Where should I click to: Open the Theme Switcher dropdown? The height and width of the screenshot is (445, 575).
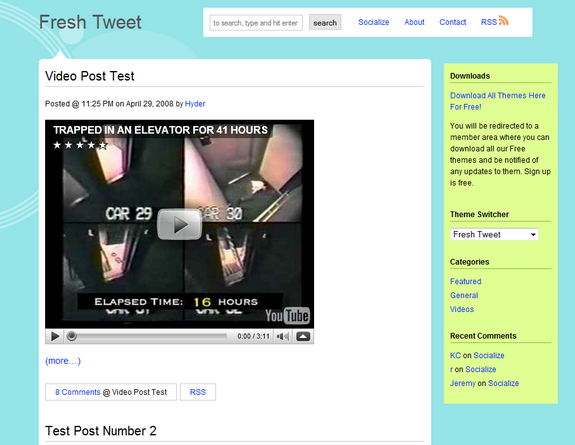coord(494,234)
